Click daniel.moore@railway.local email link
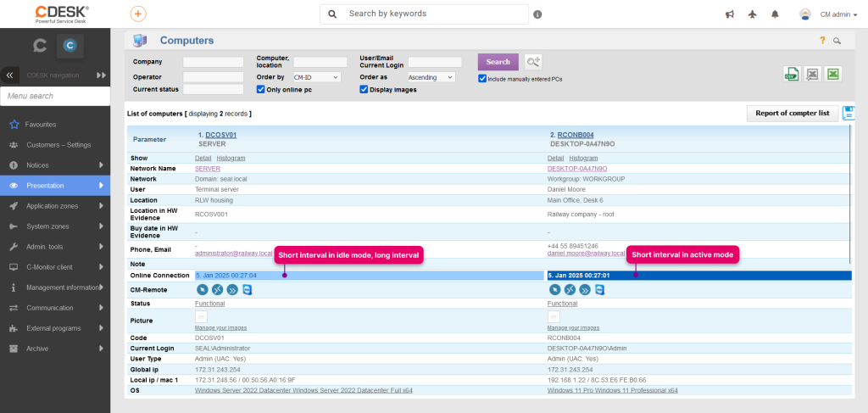868x413 pixels. [x=587, y=253]
